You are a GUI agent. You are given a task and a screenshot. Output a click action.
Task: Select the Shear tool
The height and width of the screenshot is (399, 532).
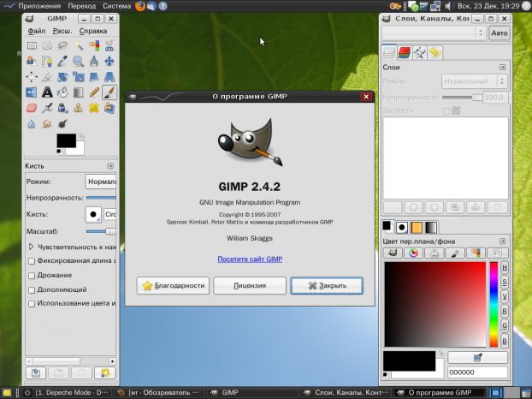(94, 77)
